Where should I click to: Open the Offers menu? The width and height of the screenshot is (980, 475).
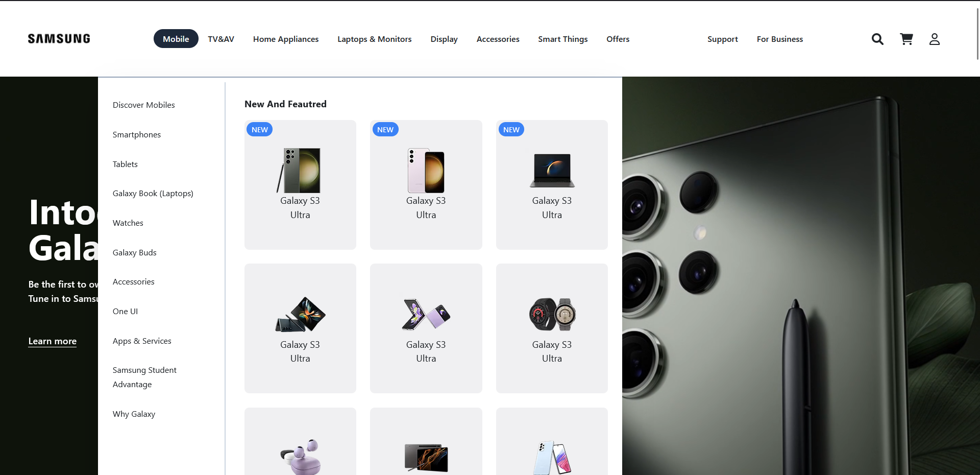click(x=618, y=39)
